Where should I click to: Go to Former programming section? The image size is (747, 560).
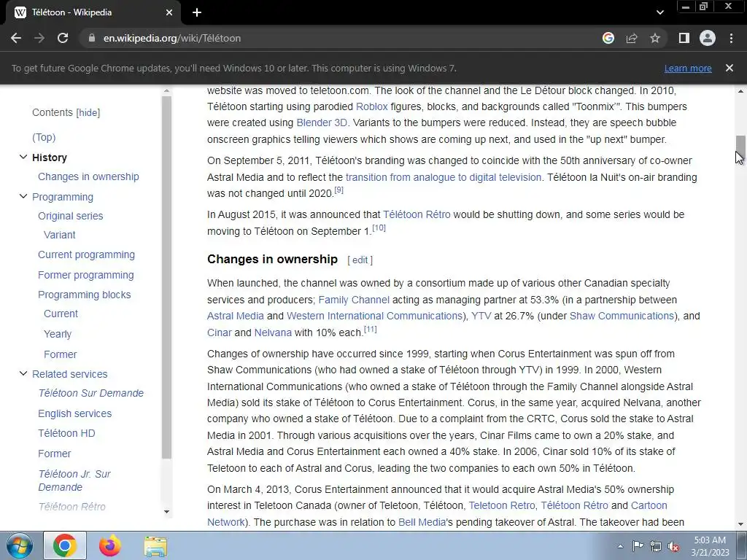[x=86, y=275]
